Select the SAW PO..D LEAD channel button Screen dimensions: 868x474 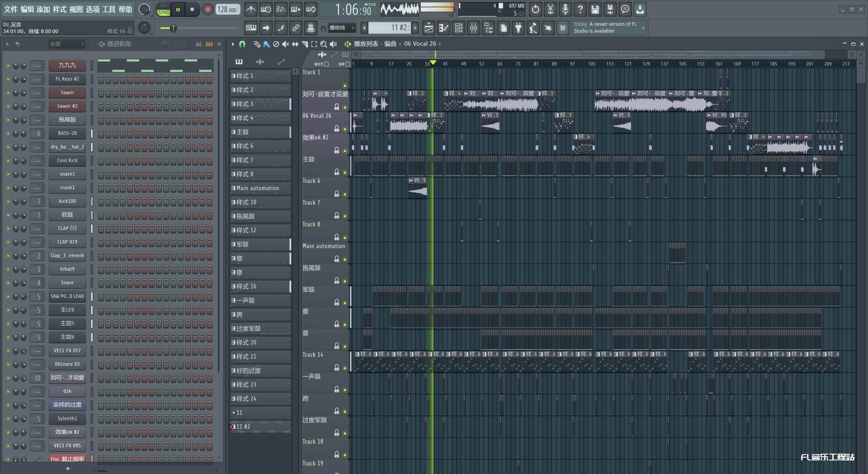[x=67, y=296]
